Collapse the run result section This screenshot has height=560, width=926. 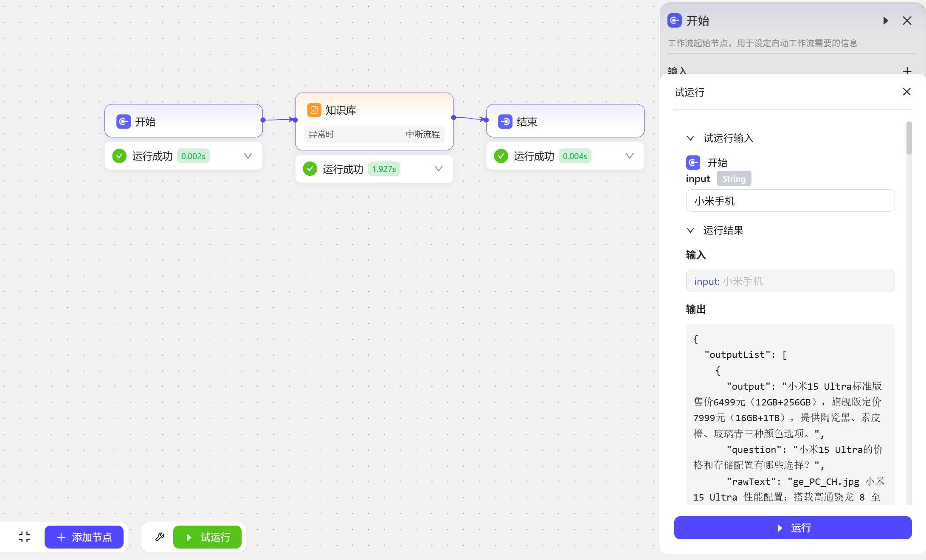pyautogui.click(x=691, y=231)
